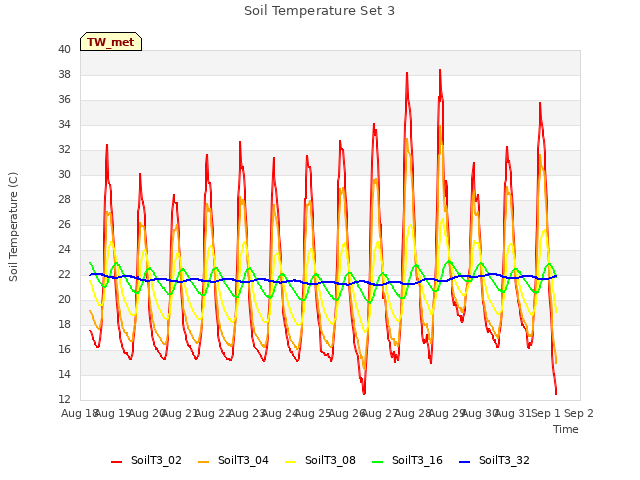
Task: Click the y-axis tick label 14
Action: tap(64, 374)
